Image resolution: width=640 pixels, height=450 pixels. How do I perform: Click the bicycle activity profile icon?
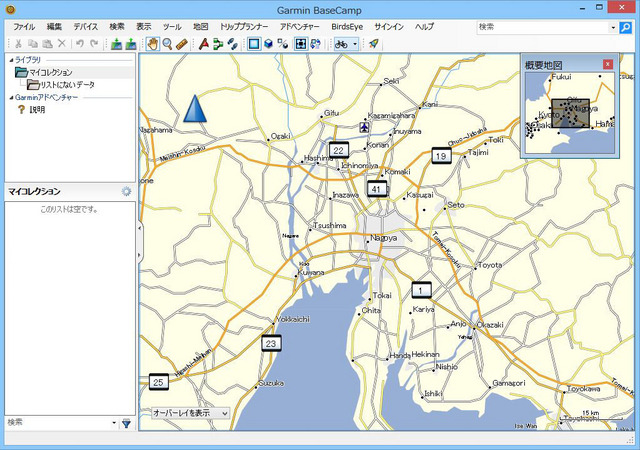pyautogui.click(x=341, y=44)
